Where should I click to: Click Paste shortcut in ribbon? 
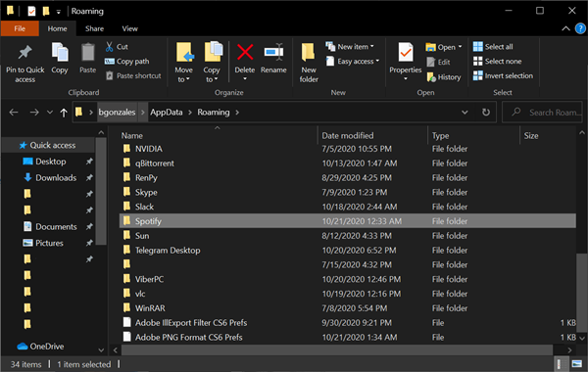pyautogui.click(x=133, y=75)
